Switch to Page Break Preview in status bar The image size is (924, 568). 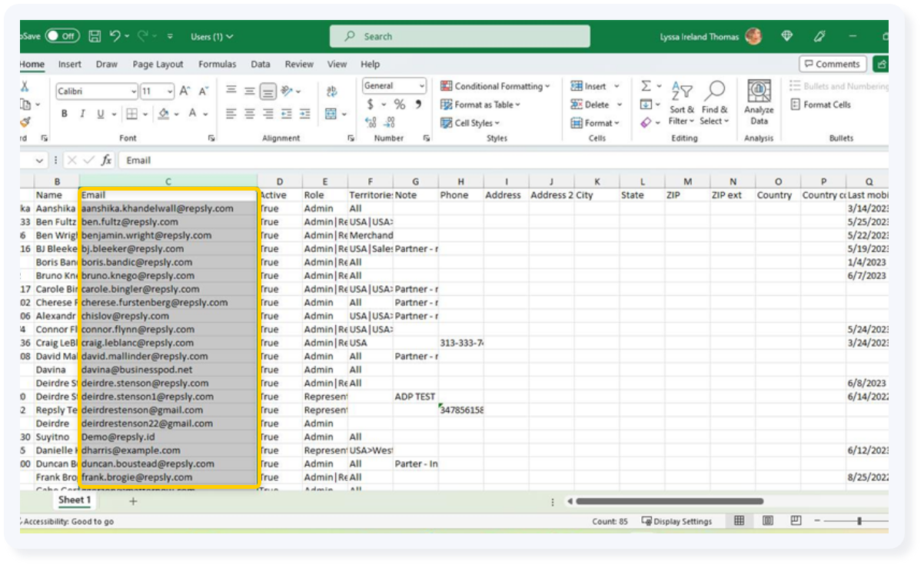(x=796, y=521)
